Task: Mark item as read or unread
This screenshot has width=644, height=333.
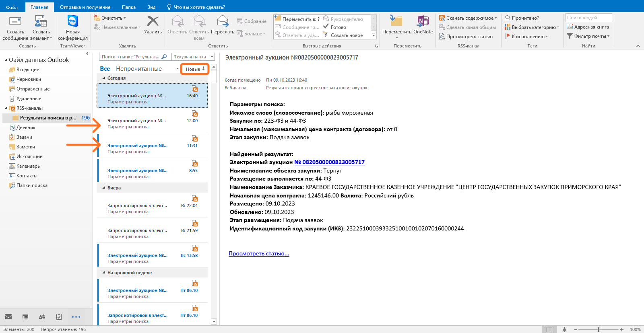Action: [x=522, y=18]
